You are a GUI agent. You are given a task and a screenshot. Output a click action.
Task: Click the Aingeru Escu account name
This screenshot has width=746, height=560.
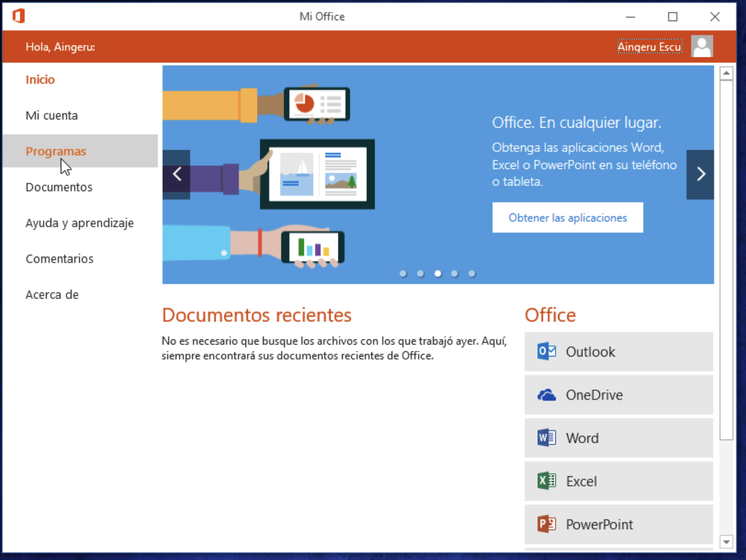tap(650, 46)
